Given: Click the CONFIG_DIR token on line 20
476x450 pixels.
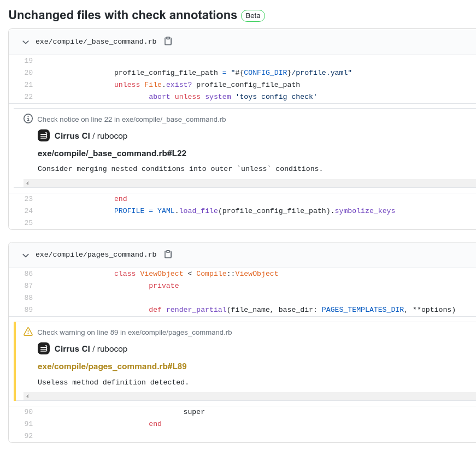Looking at the screenshot, I should pyautogui.click(x=266, y=72).
